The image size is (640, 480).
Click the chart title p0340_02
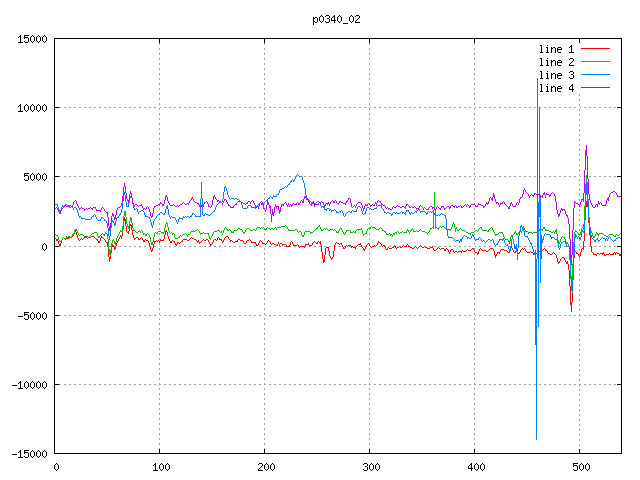(335, 19)
